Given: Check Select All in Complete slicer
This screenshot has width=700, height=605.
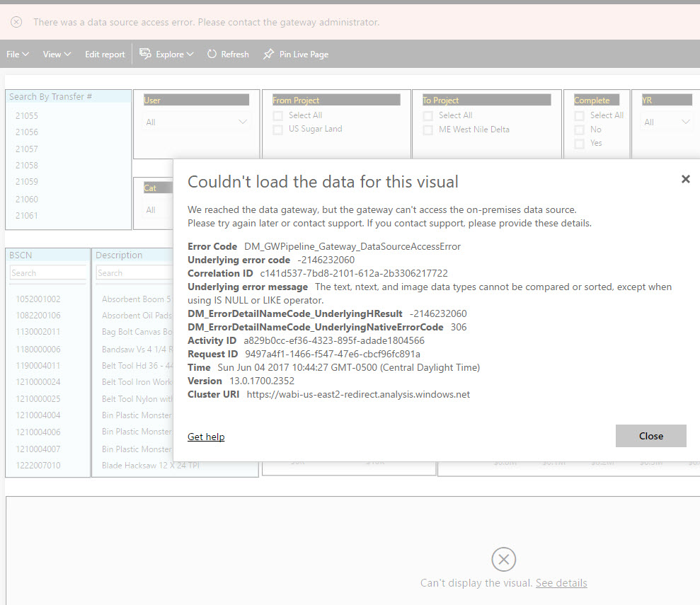Looking at the screenshot, I should coord(579,115).
